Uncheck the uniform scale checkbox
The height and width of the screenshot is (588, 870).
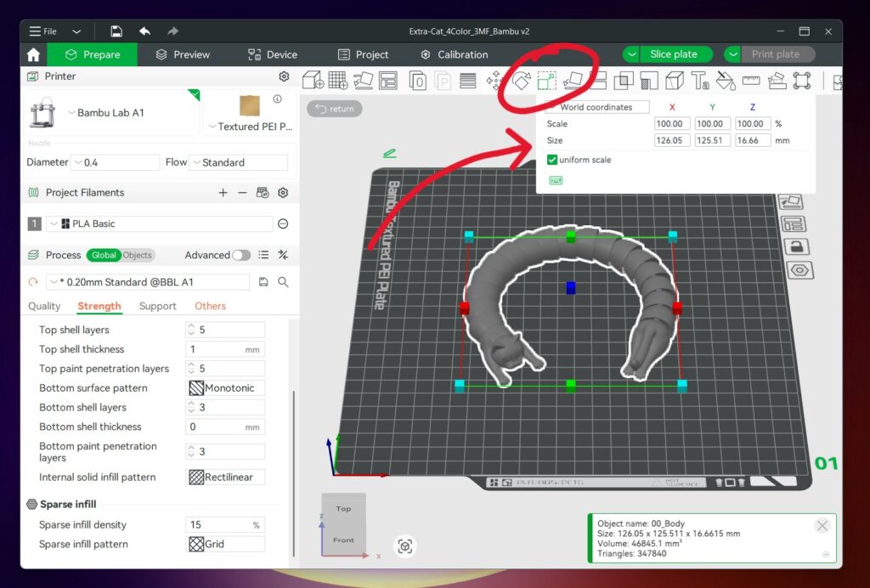(552, 159)
